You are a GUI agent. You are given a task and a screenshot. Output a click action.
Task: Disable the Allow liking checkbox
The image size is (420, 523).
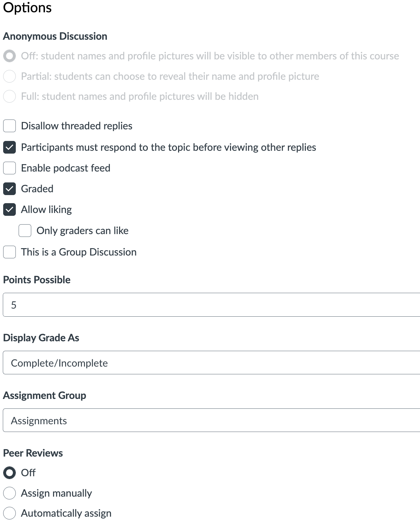[9, 209]
